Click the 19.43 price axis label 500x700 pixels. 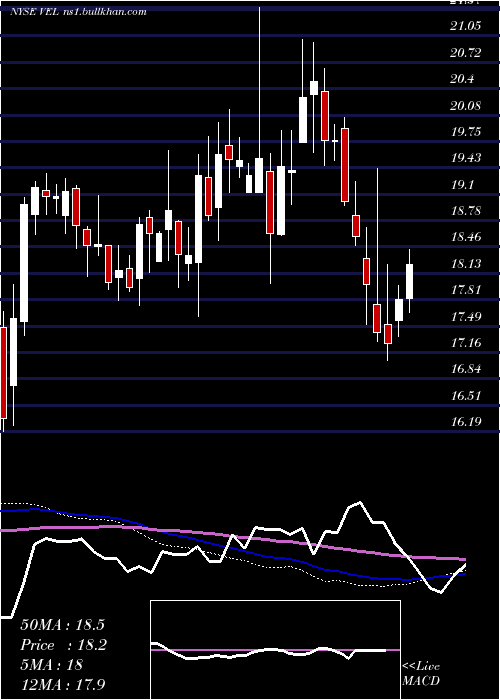466,158
